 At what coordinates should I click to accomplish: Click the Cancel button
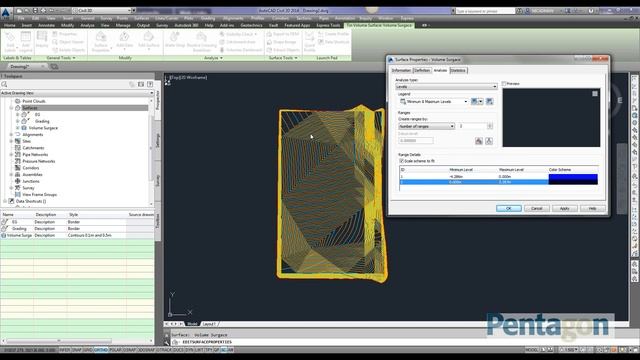pyautogui.click(x=536, y=209)
